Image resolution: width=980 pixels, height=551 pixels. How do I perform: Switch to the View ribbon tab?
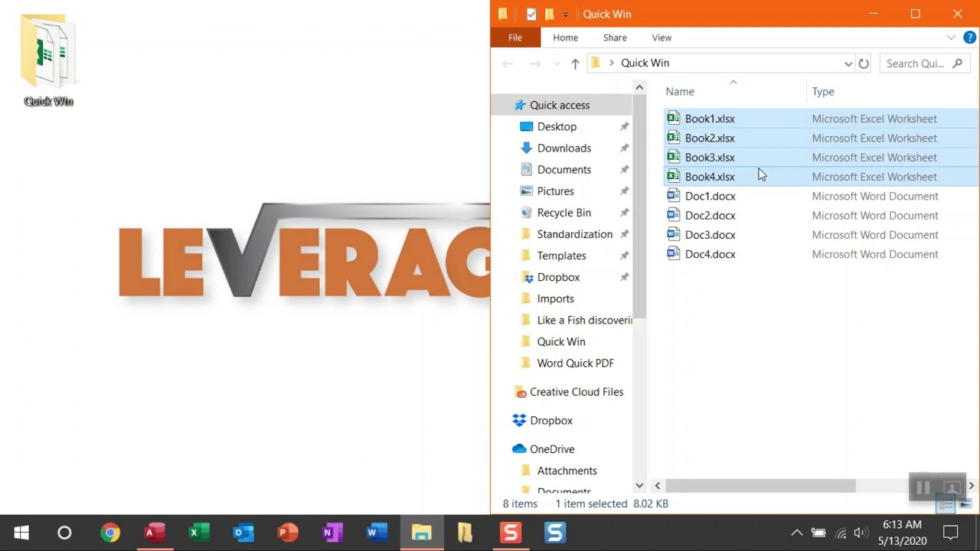click(x=661, y=37)
